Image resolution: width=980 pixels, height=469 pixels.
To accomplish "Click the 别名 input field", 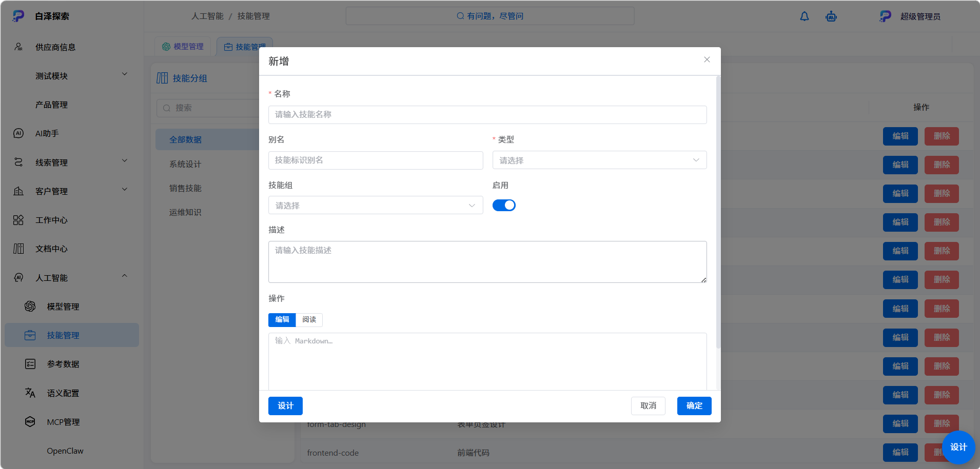I will (376, 160).
